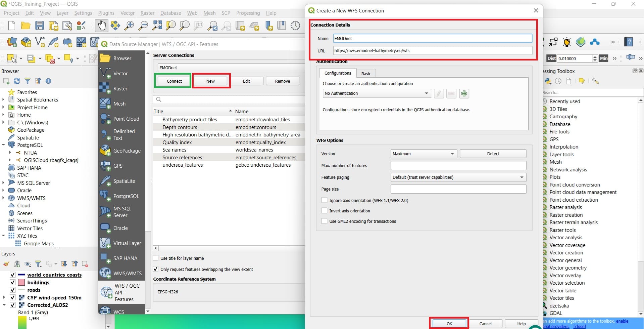
Task: Open the Processing menu
Action: (248, 13)
